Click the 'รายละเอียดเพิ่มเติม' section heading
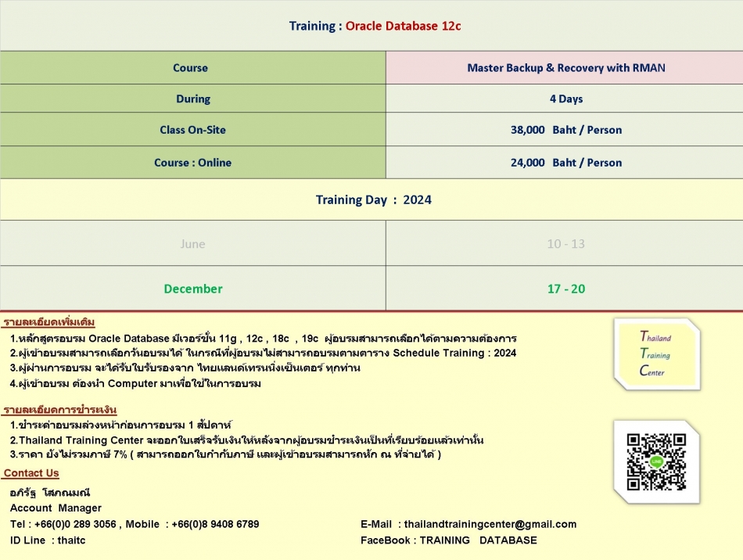 pyautogui.click(x=49, y=322)
